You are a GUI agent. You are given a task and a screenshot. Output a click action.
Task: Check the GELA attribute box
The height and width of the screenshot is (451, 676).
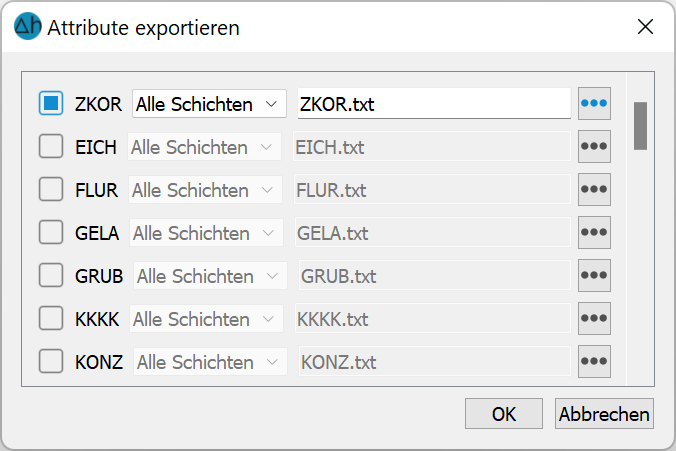pyautogui.click(x=51, y=232)
